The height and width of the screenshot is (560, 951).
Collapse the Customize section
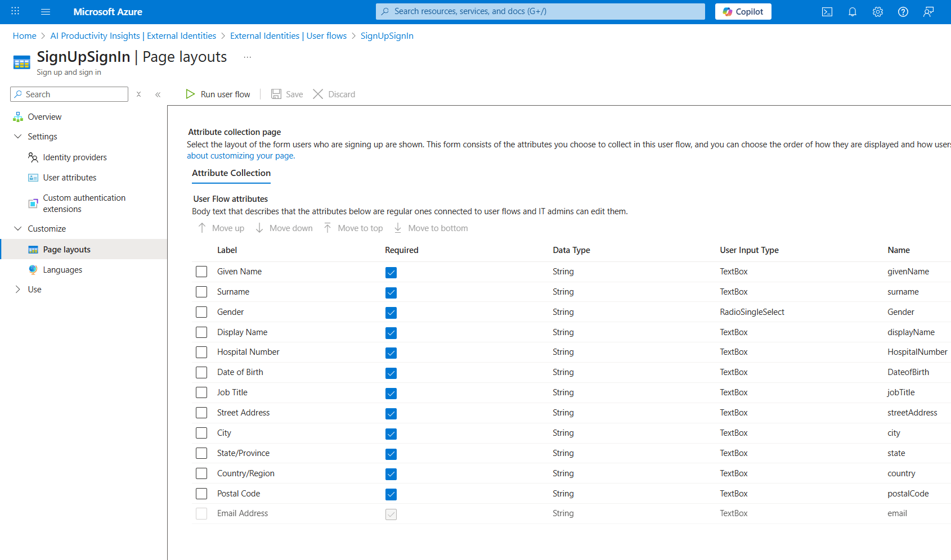pos(18,229)
